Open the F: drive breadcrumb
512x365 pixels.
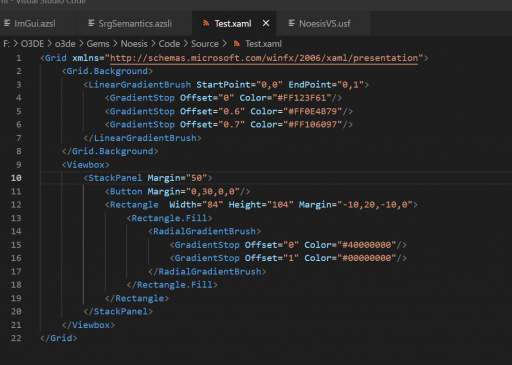tap(7, 44)
